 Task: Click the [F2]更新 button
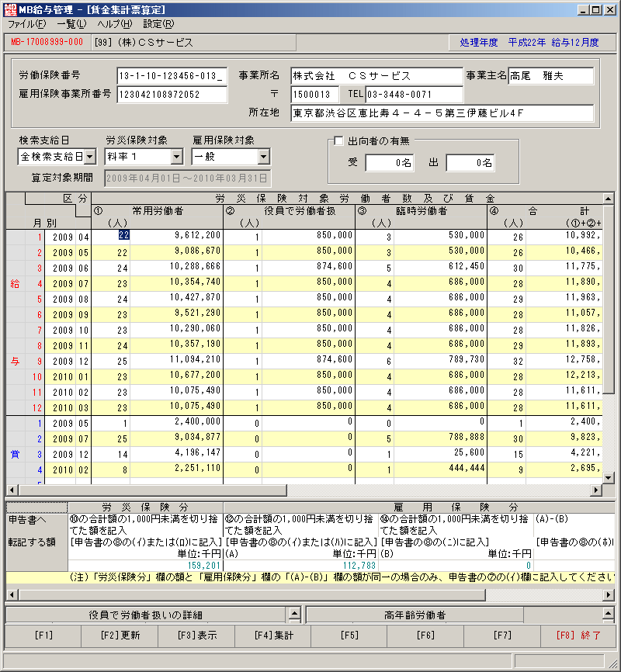[120, 636]
